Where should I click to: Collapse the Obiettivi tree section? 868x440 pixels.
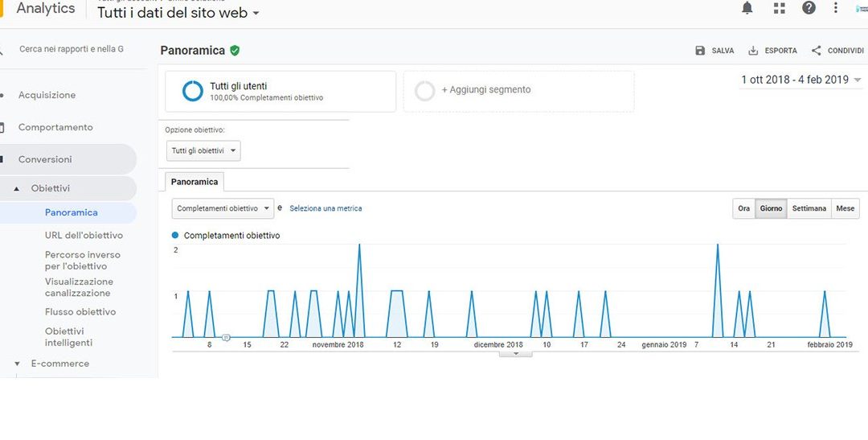click(x=17, y=189)
